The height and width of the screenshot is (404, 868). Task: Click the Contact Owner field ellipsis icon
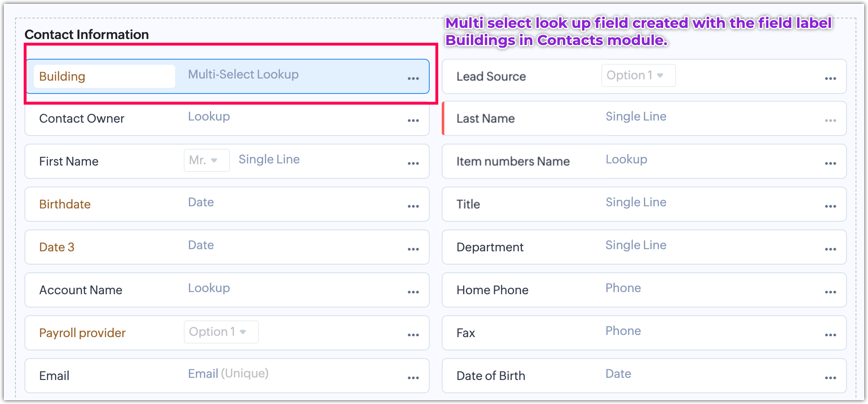pyautogui.click(x=413, y=121)
